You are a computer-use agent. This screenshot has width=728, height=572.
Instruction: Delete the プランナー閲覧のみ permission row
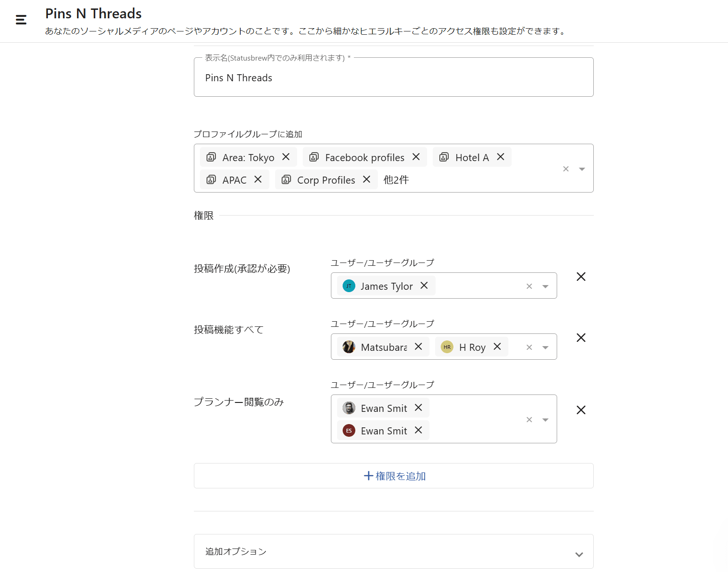[581, 410]
